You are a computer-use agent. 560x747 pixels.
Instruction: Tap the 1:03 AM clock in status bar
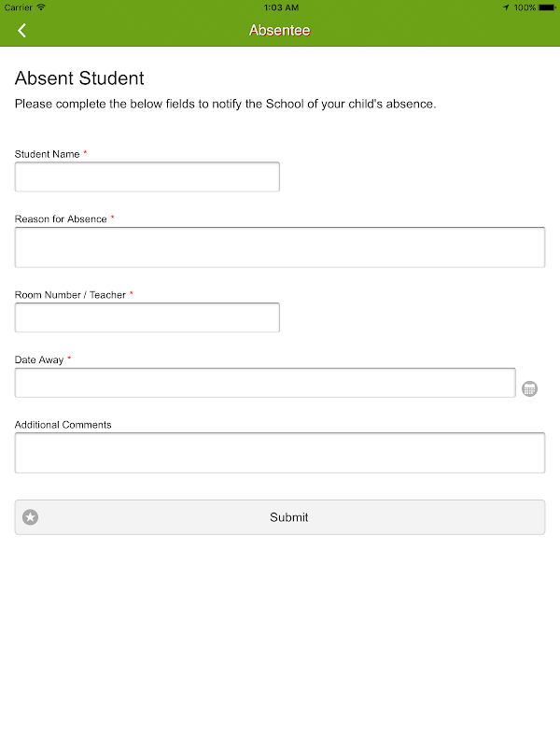coord(280,7)
